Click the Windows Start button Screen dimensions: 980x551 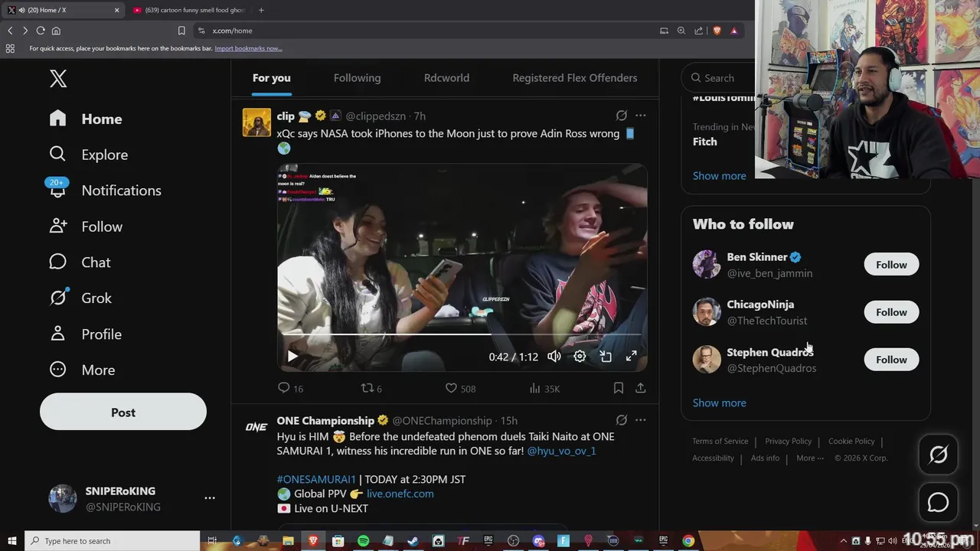pos(11,541)
